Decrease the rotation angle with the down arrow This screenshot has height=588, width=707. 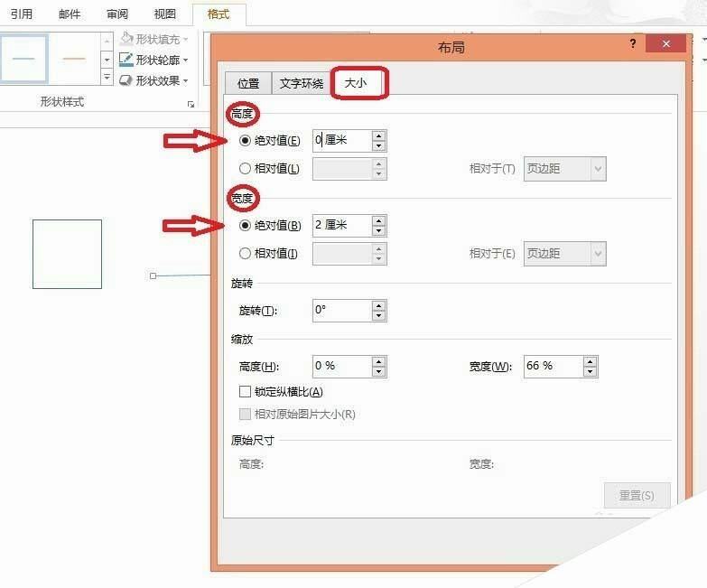click(x=378, y=315)
